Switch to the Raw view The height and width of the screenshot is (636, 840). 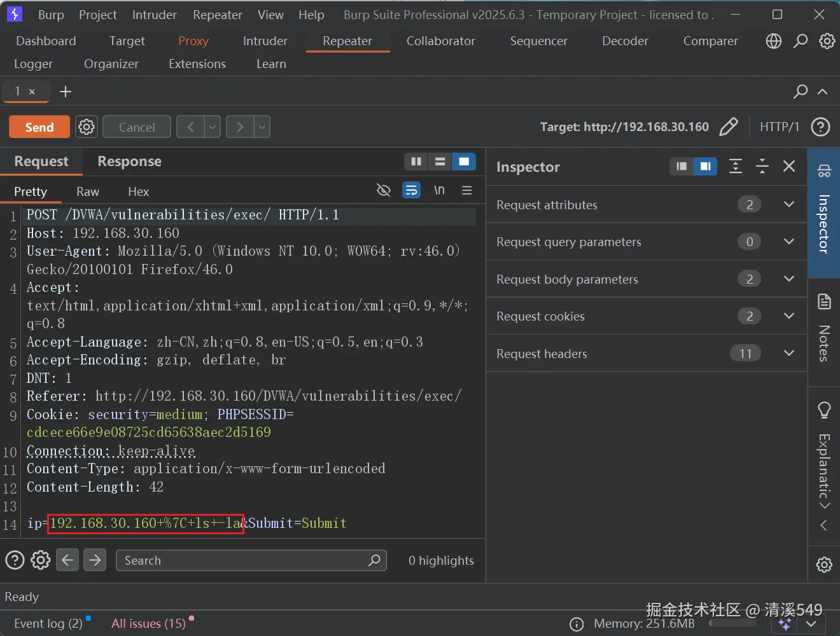pyautogui.click(x=88, y=191)
